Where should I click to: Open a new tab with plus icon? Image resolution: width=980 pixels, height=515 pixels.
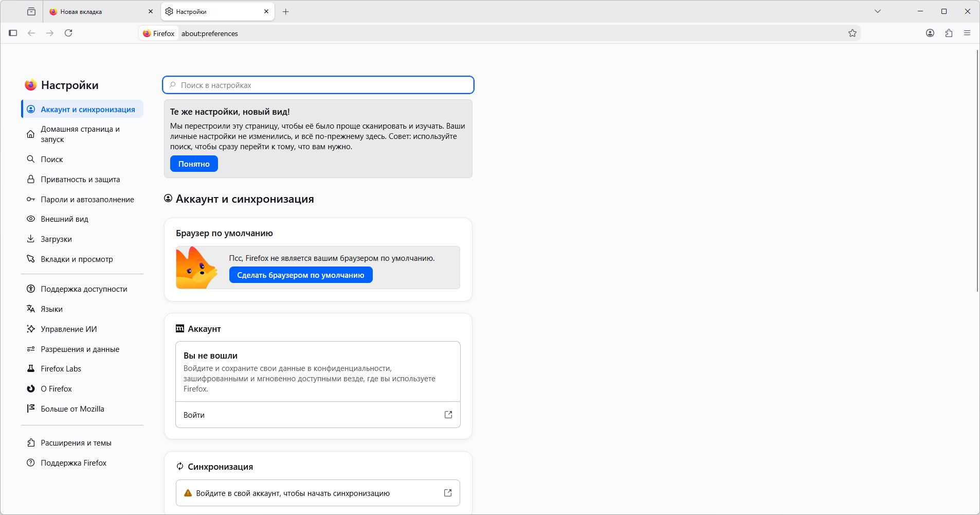pyautogui.click(x=286, y=11)
